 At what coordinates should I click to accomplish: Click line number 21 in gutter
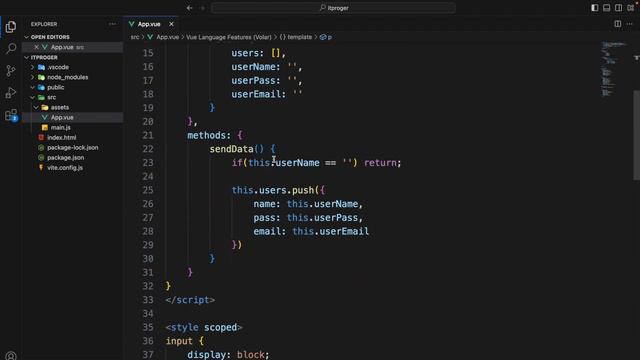(148, 135)
